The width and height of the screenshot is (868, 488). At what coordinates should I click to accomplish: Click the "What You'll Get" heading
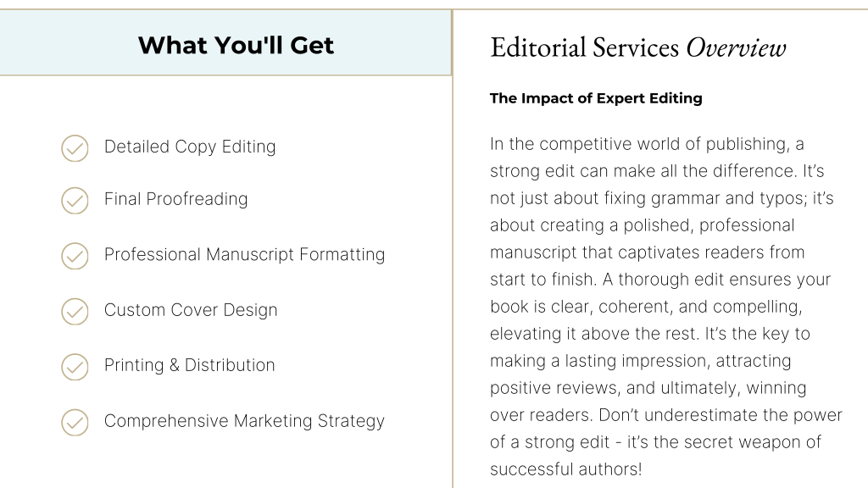[236, 45]
